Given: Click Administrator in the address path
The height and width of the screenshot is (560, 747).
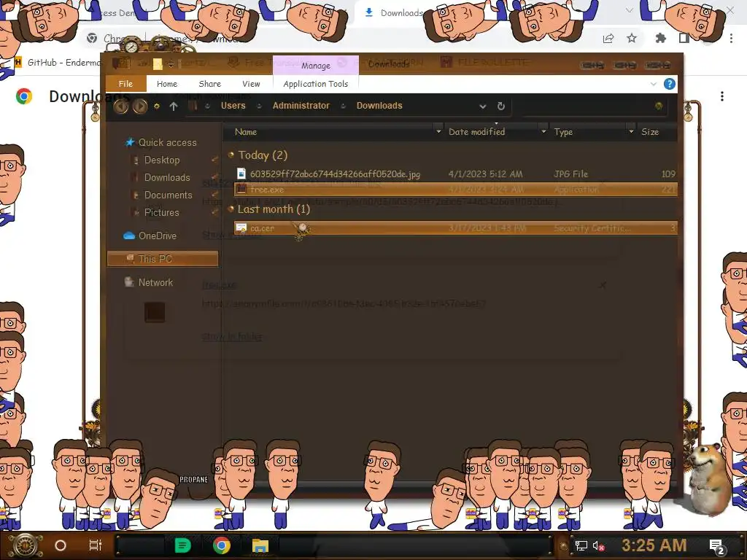Looking at the screenshot, I should point(301,106).
